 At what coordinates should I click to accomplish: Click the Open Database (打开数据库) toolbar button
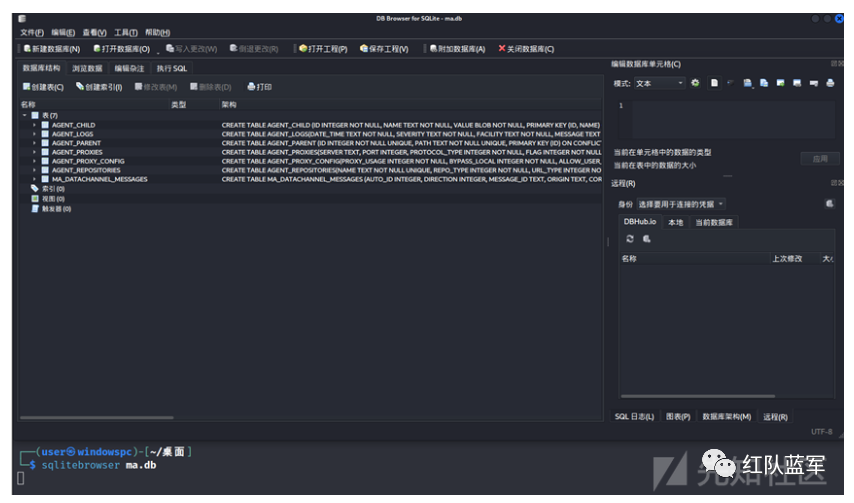[x=121, y=49]
